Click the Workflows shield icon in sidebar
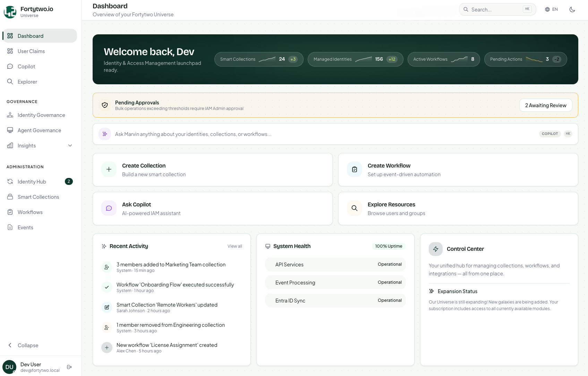The height and width of the screenshot is (376, 588). click(10, 212)
